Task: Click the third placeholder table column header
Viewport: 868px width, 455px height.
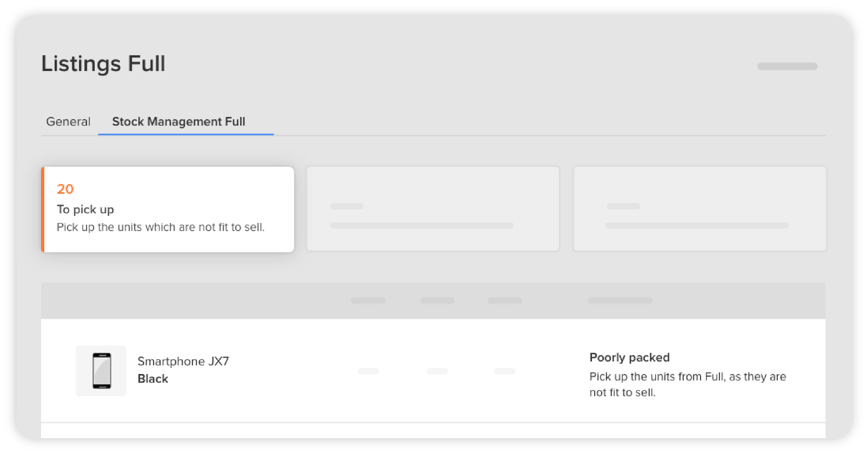Action: [505, 300]
